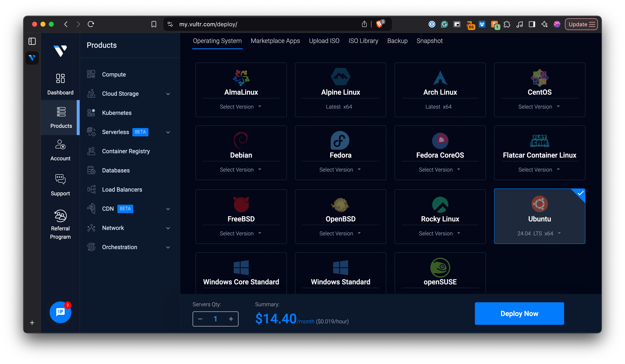The width and height of the screenshot is (625, 364).
Task: Change Ubuntu 24.04 LTS x64 version dropdown
Action: point(539,233)
